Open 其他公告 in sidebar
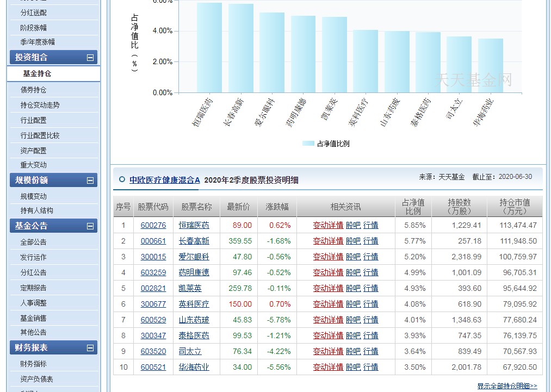 33,332
